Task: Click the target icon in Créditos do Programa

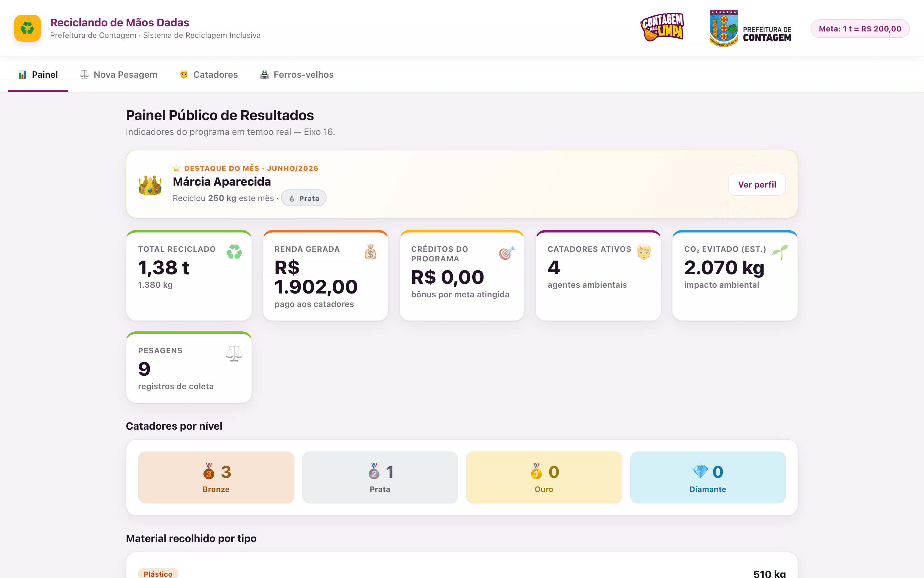Action: [507, 252]
